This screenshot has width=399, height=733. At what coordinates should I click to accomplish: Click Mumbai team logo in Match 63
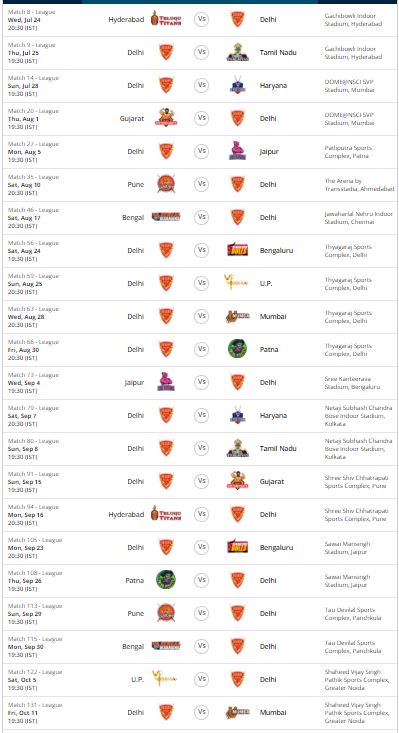point(237,316)
